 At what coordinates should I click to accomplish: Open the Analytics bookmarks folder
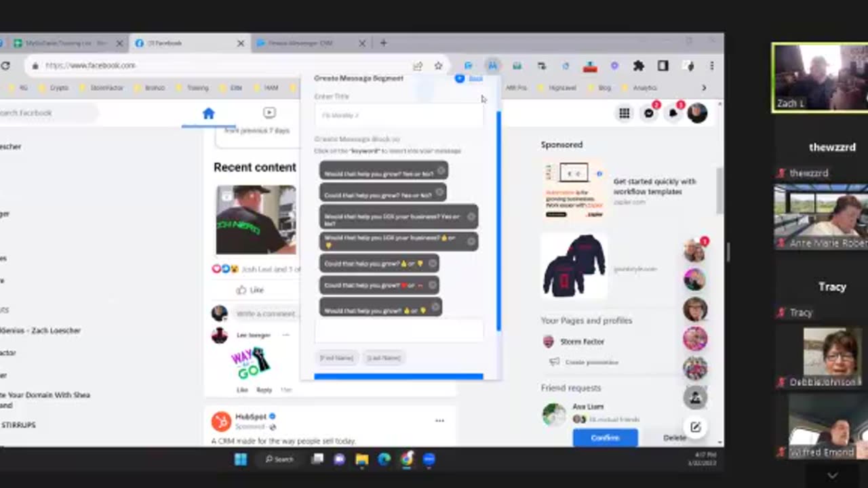point(639,88)
